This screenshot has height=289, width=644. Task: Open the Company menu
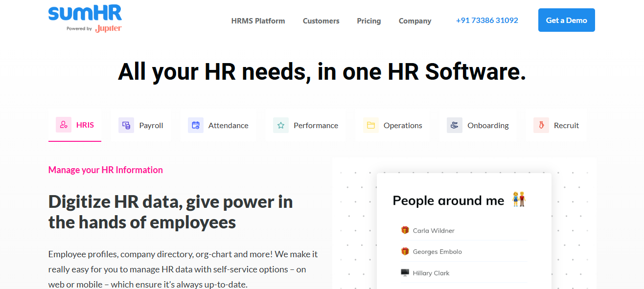(x=415, y=21)
